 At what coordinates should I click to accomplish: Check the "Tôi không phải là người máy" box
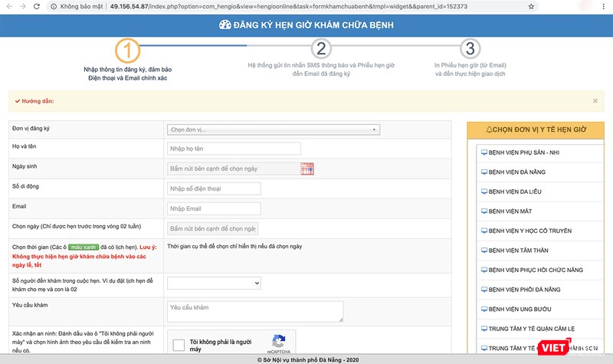pos(179,346)
